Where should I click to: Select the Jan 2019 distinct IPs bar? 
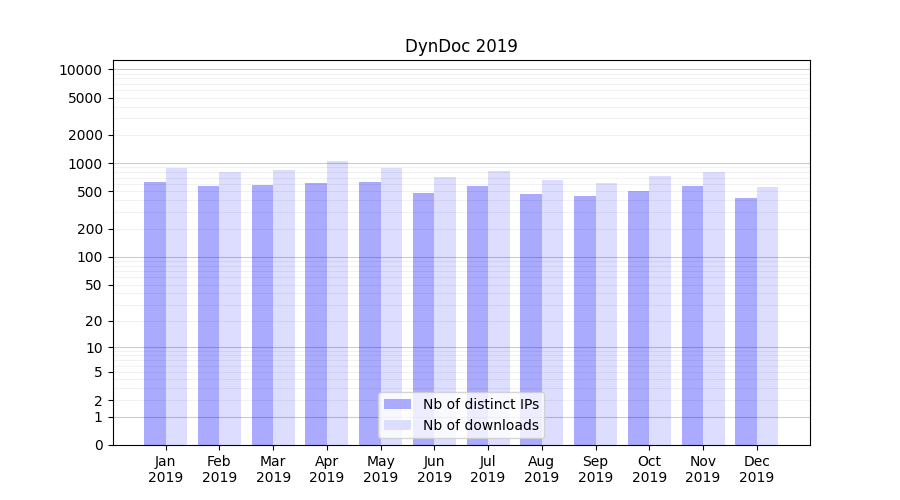pyautogui.click(x=155, y=313)
